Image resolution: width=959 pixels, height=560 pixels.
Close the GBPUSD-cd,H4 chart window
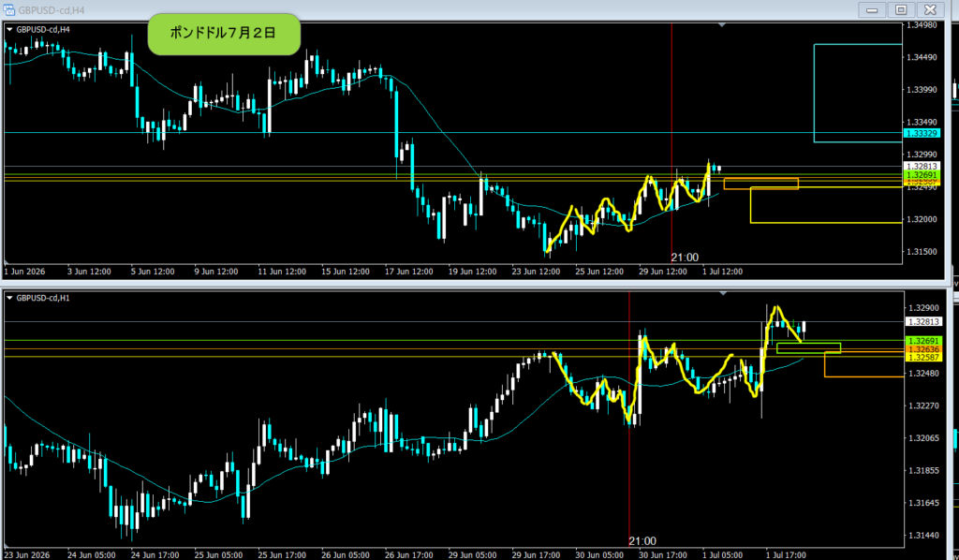click(930, 9)
